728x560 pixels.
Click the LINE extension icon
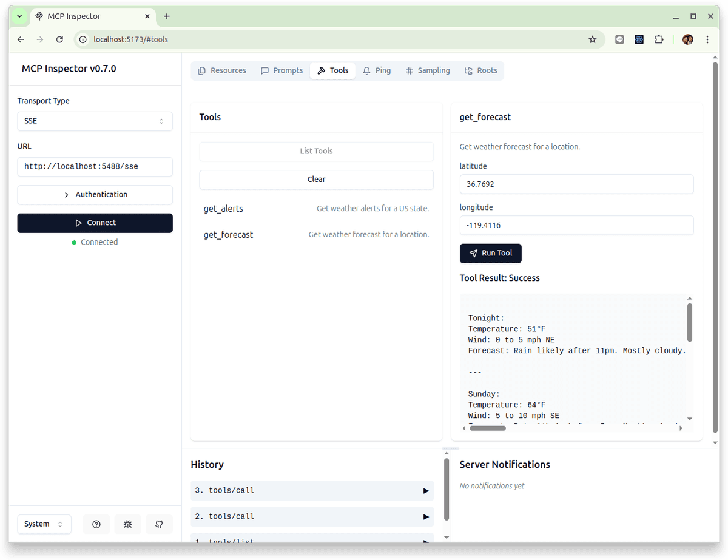(x=619, y=39)
